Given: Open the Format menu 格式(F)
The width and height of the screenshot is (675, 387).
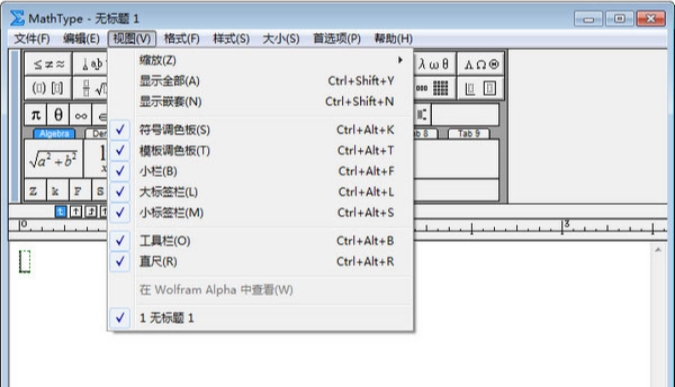Looking at the screenshot, I should pyautogui.click(x=182, y=39).
